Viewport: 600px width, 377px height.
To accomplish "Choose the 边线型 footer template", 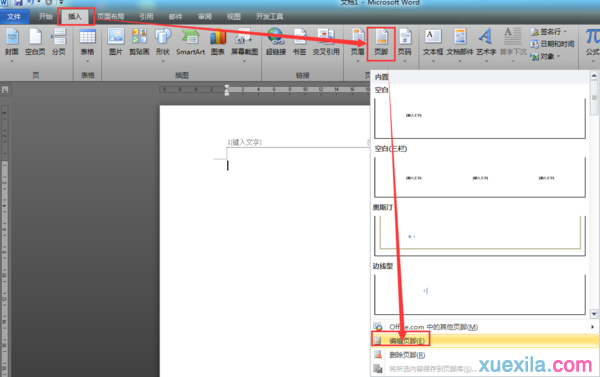I will click(x=480, y=294).
